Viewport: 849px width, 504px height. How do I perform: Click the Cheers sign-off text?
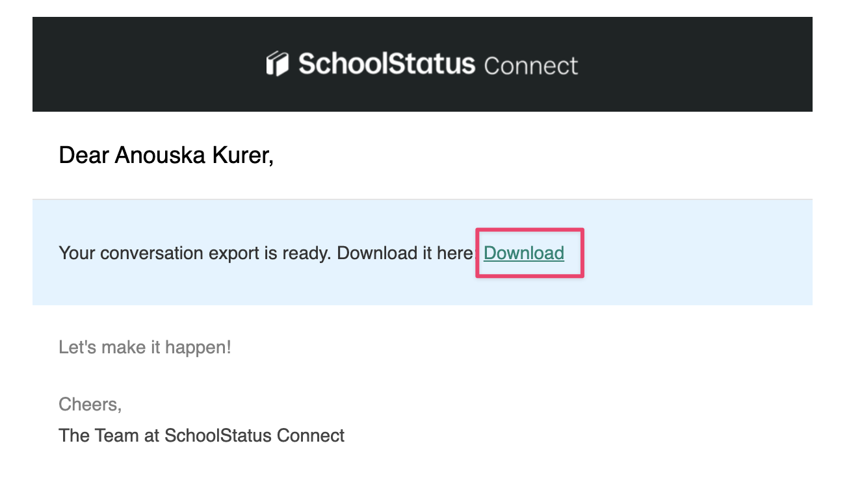coord(90,405)
